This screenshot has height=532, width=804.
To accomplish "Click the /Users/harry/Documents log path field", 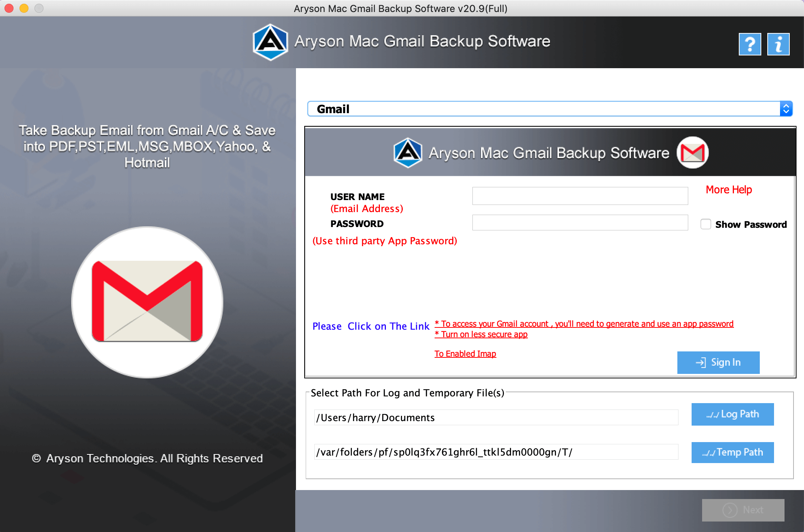I will (496, 417).
